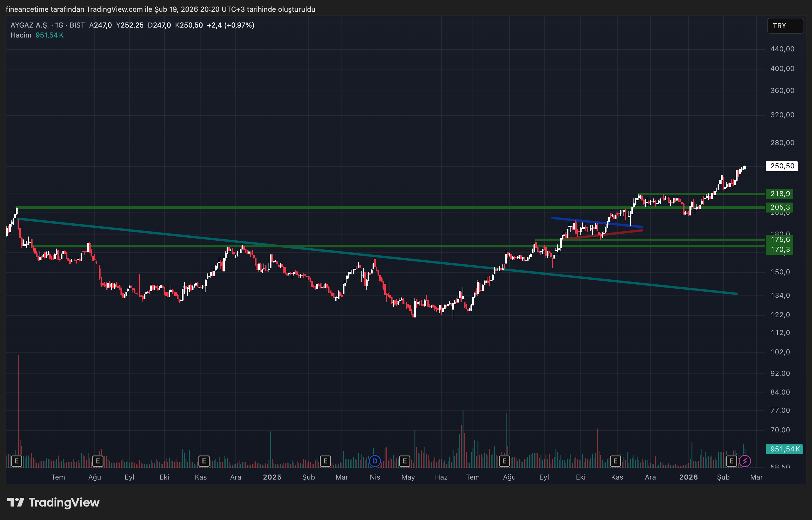The width and height of the screenshot is (812, 520).
Task: Click the E earnings marker near Şub 2026
Action: (x=731, y=461)
